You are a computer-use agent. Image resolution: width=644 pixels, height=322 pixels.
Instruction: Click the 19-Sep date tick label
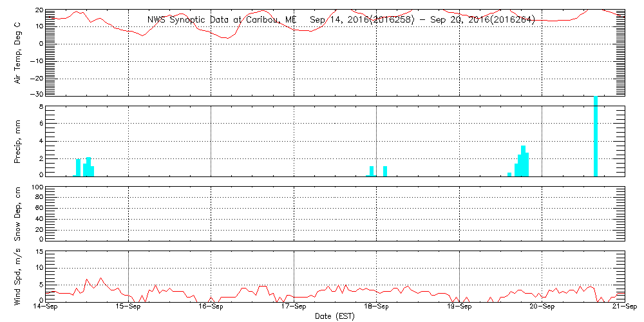tap(459, 307)
